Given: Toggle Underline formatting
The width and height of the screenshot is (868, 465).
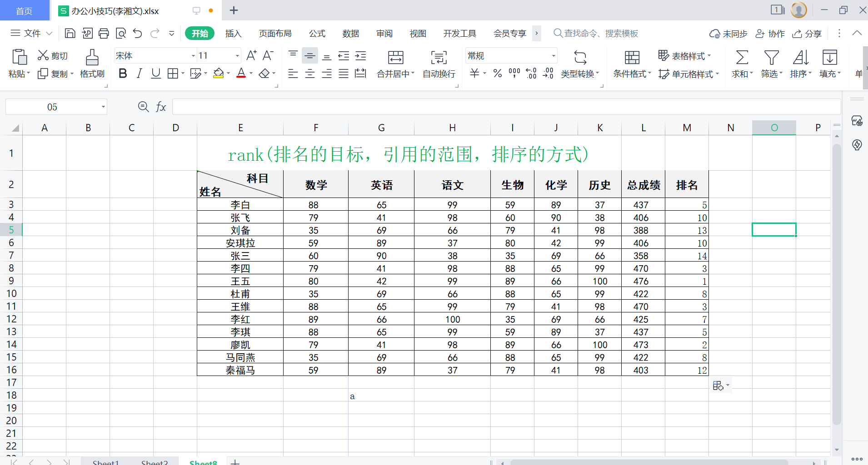Looking at the screenshot, I should pyautogui.click(x=156, y=74).
